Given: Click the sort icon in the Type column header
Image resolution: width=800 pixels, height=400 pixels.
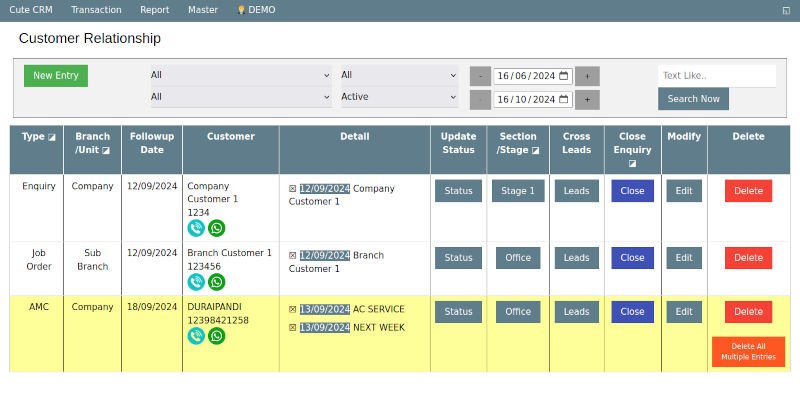Looking at the screenshot, I should (x=52, y=137).
